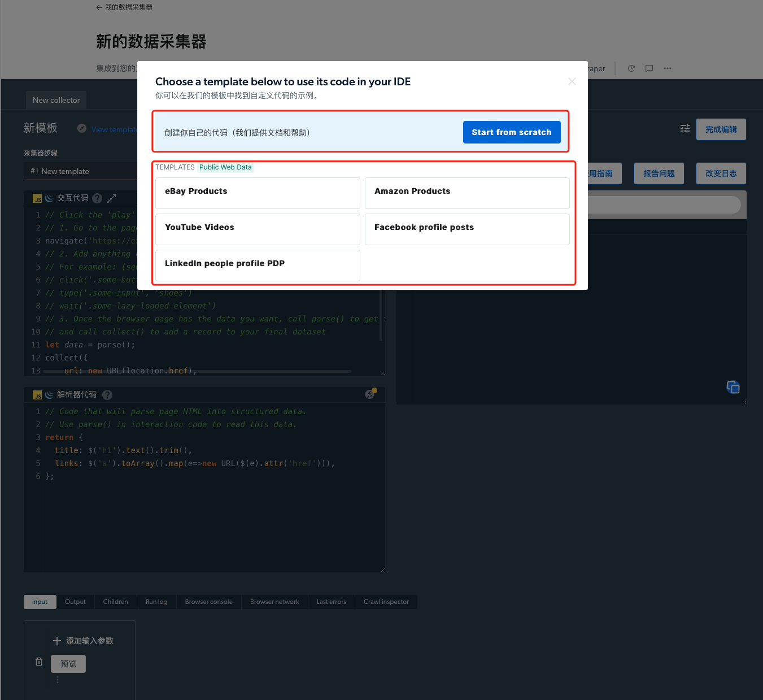Switch to the Crawl inspector tab
Screen dimensions: 763x700
click(x=386, y=602)
